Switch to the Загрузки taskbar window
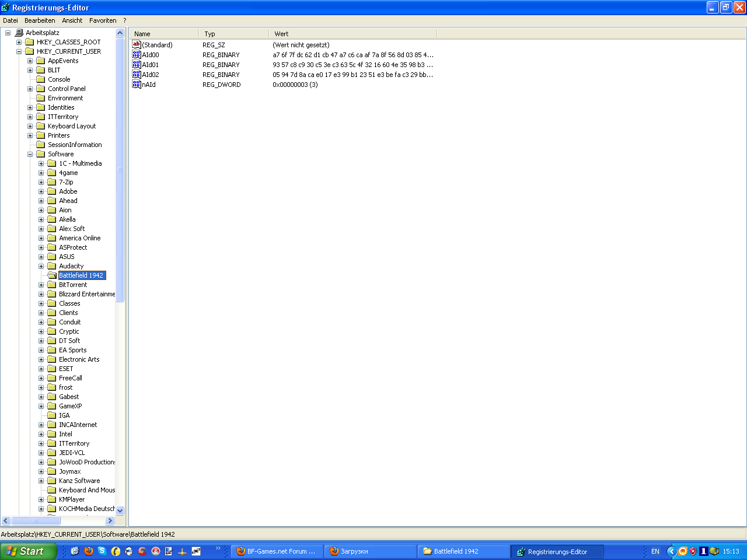The width and height of the screenshot is (747, 560). pyautogui.click(x=371, y=551)
